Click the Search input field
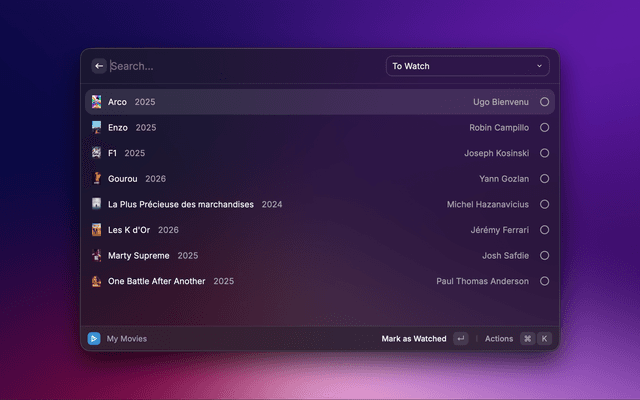Image resolution: width=640 pixels, height=400 pixels. (240, 66)
